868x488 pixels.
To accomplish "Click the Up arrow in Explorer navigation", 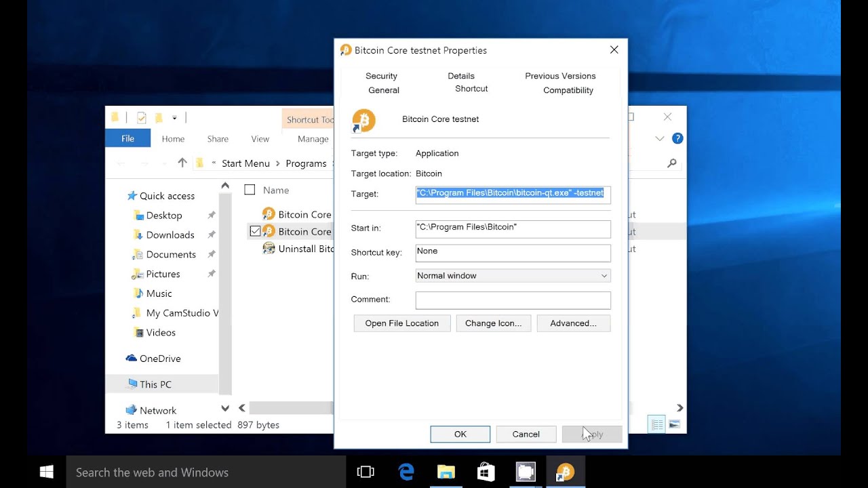I will [x=182, y=163].
